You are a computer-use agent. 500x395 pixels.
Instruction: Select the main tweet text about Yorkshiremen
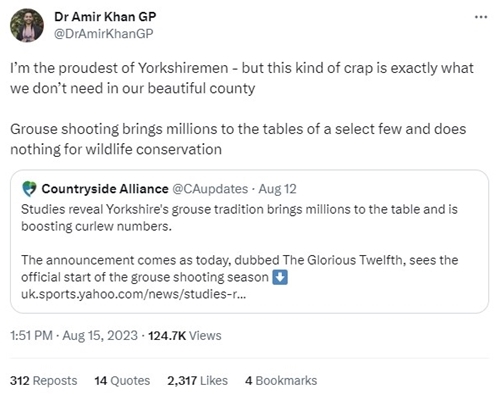pyautogui.click(x=242, y=78)
